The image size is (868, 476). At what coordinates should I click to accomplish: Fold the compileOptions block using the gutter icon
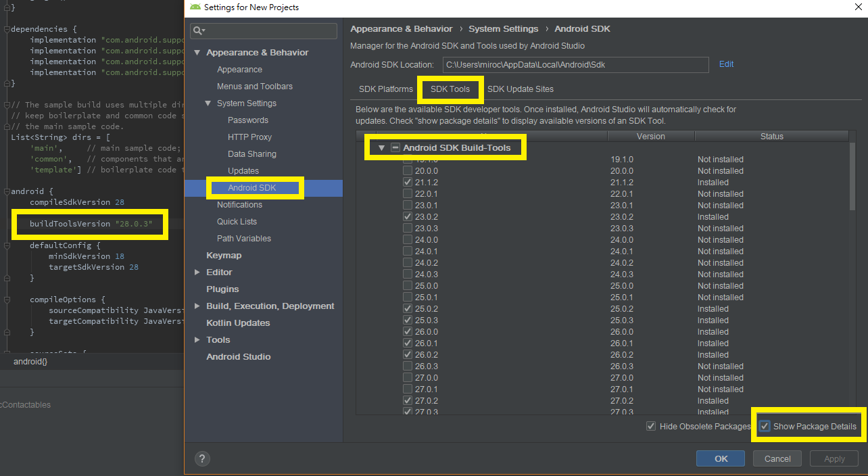pyautogui.click(x=5, y=300)
